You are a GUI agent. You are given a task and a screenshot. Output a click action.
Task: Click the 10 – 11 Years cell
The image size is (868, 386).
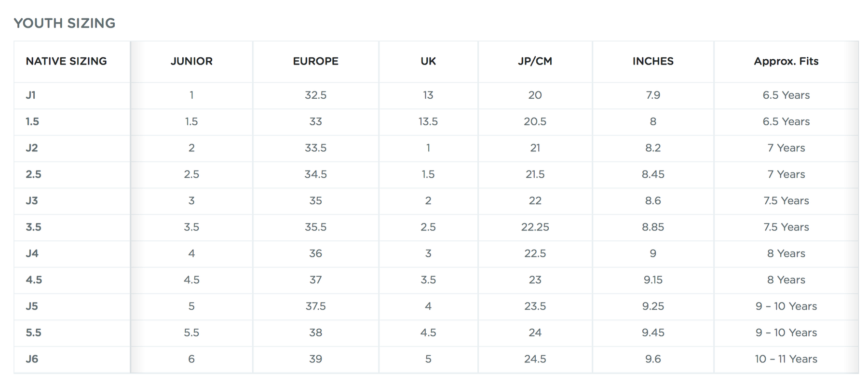click(786, 359)
